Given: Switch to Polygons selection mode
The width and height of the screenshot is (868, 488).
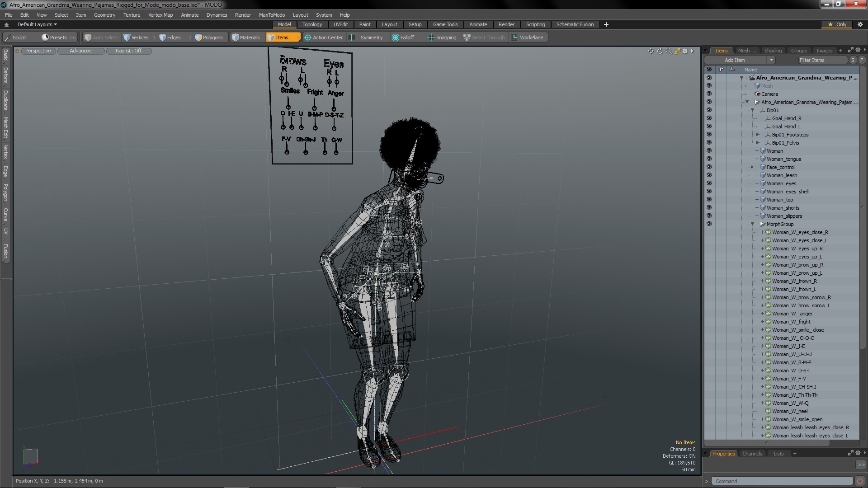Looking at the screenshot, I should point(208,38).
